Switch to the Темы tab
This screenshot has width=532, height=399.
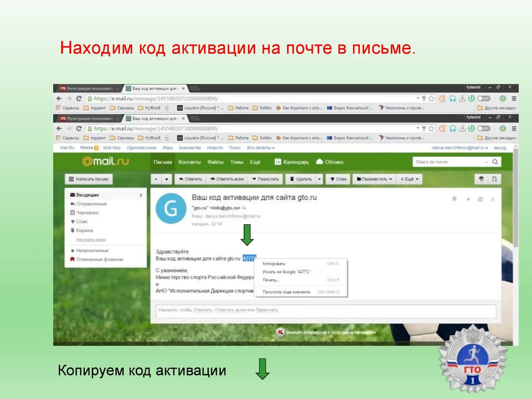coord(237,162)
